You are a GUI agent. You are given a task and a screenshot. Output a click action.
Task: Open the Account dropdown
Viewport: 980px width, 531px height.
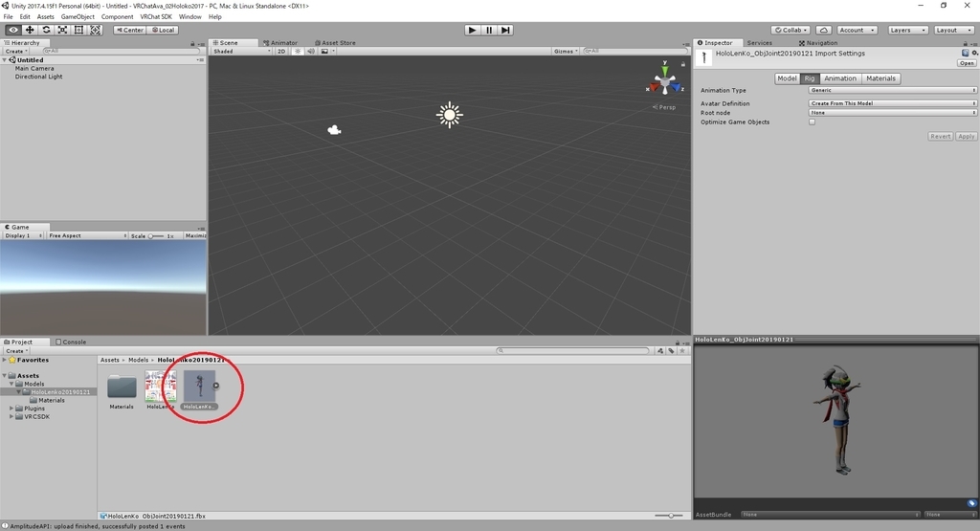[x=857, y=30]
